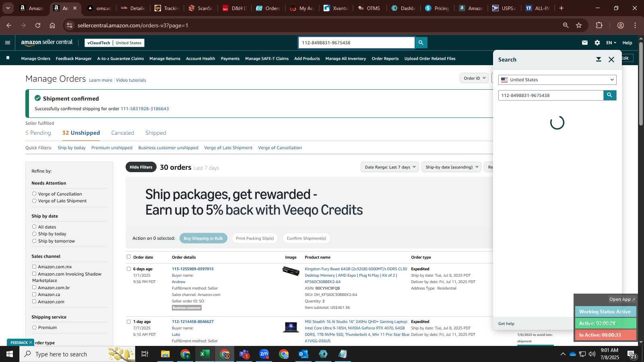Viewport: 644px width, 362px height.
Task: Select Verge of Cancellation radio filter
Action: 34,194
